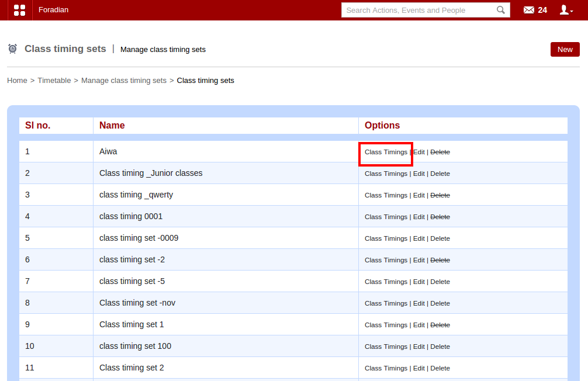Screen dimensions: 588x381
Task: Edit class timing _qwerty row
Action: tap(419, 195)
